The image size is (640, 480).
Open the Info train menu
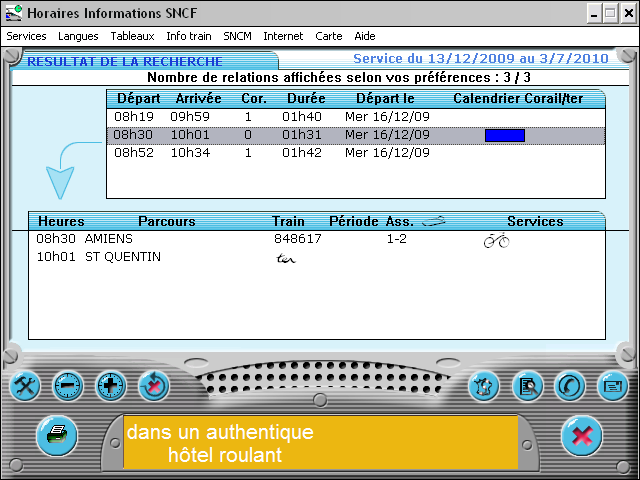pyautogui.click(x=190, y=36)
